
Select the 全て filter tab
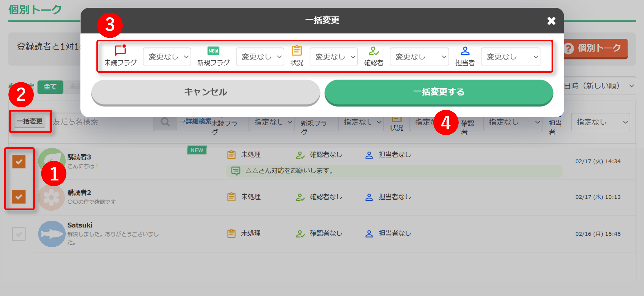point(50,87)
